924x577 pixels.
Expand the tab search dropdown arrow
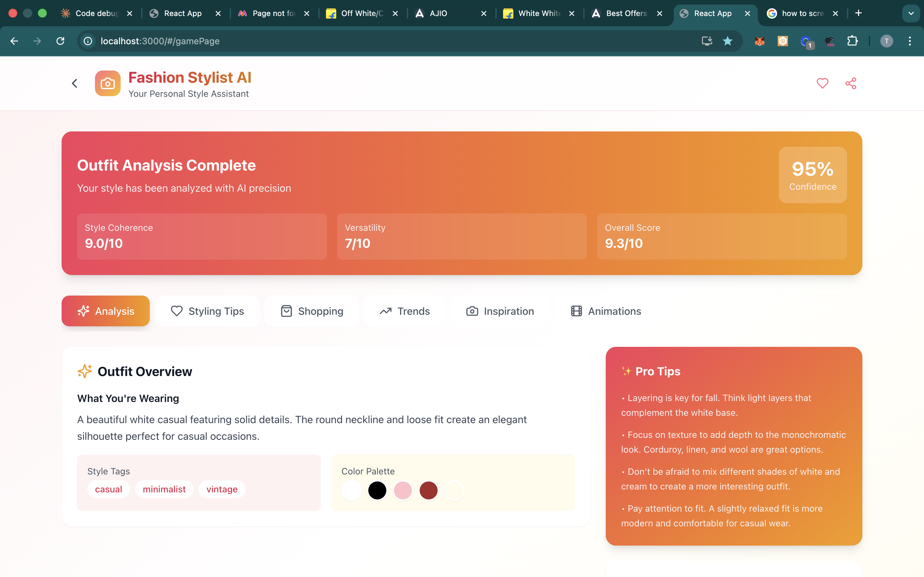911,13
